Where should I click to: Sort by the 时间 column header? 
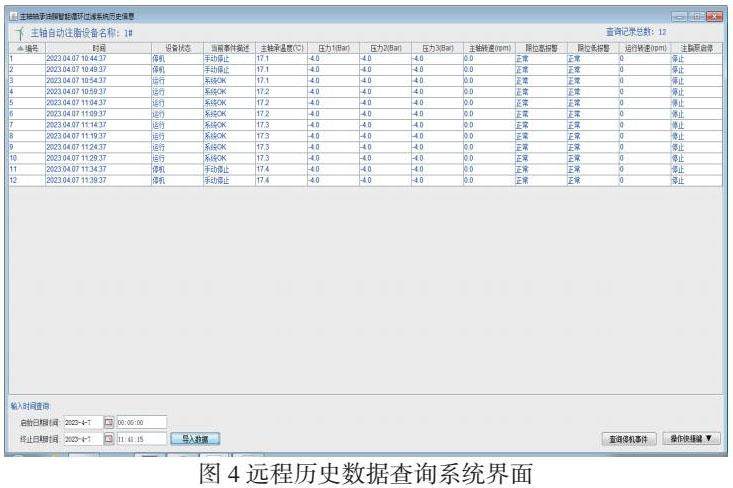point(97,47)
